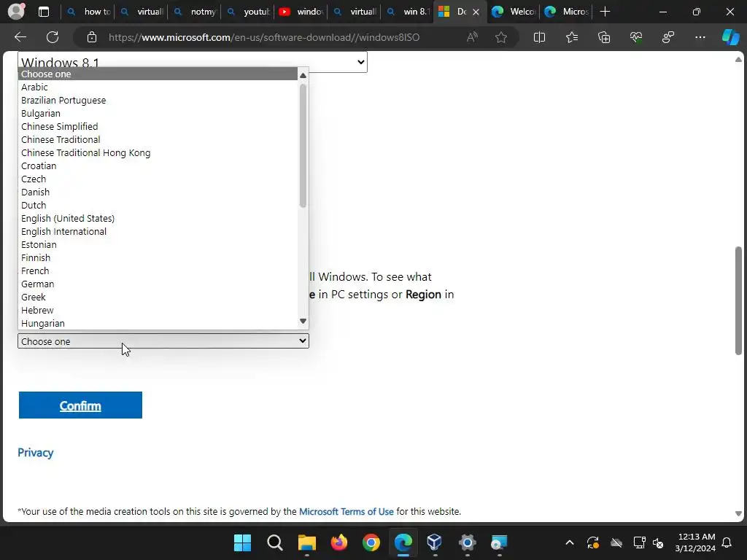Open split screen icon

[539, 37]
